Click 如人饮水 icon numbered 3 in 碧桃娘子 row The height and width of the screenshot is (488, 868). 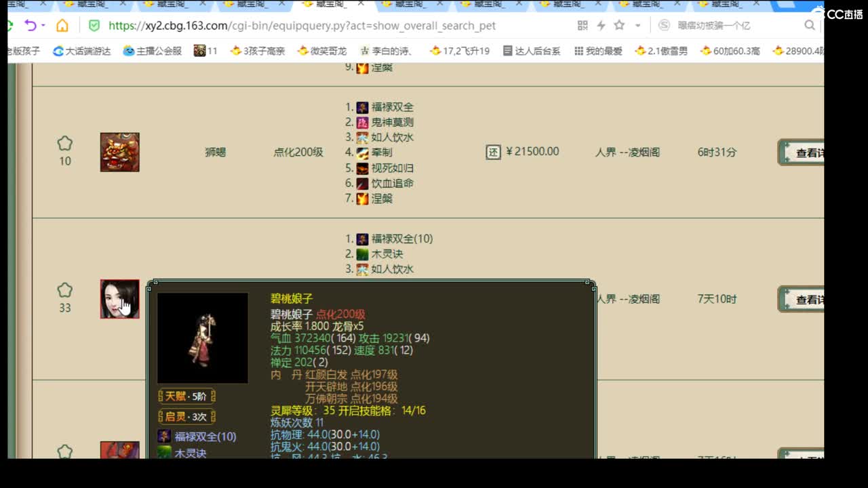pyautogui.click(x=363, y=269)
